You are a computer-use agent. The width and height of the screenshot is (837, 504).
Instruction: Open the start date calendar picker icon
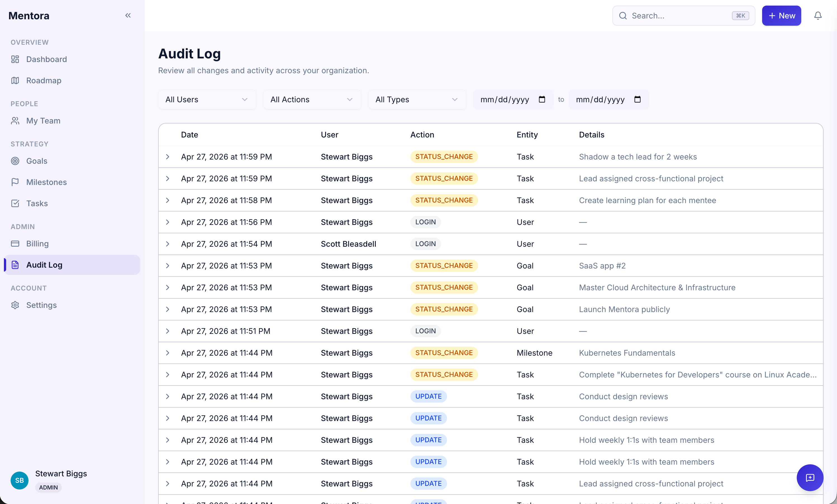[x=542, y=99]
